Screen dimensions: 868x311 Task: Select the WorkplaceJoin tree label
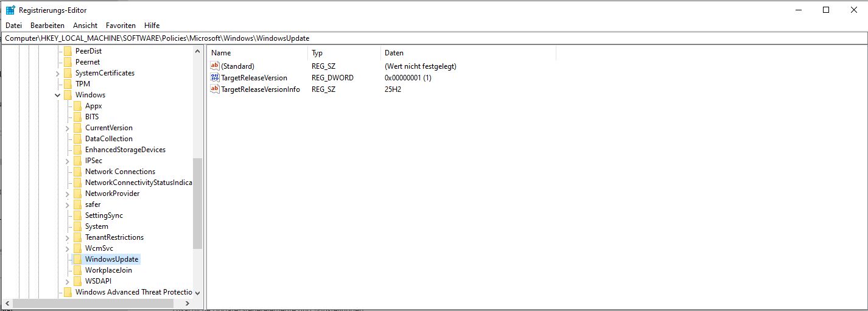tap(108, 270)
